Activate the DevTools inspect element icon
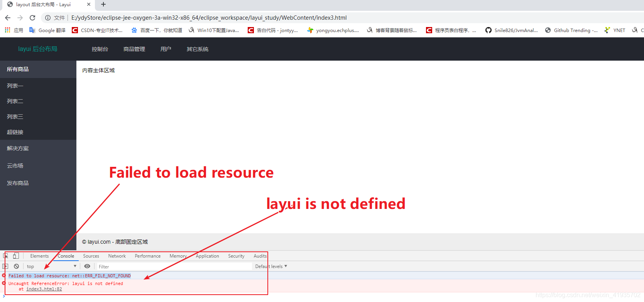This screenshot has height=302, width=644. point(6,256)
